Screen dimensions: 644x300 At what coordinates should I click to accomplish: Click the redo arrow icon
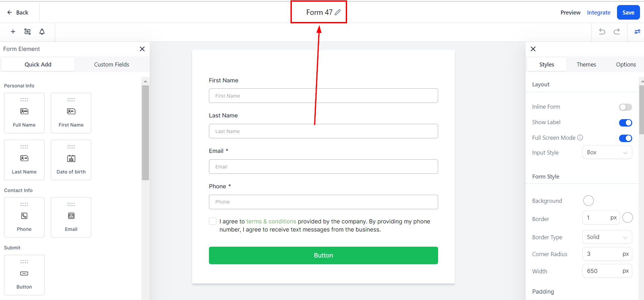tap(617, 32)
